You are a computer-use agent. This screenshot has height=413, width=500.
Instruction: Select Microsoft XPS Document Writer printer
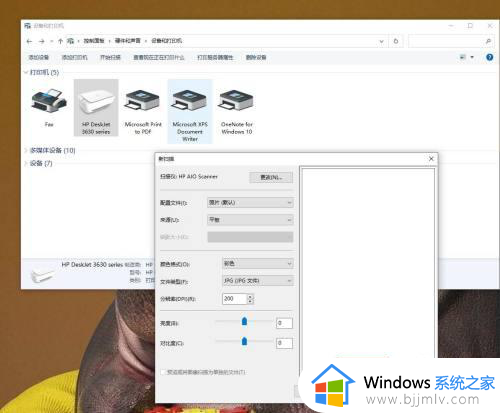click(190, 111)
